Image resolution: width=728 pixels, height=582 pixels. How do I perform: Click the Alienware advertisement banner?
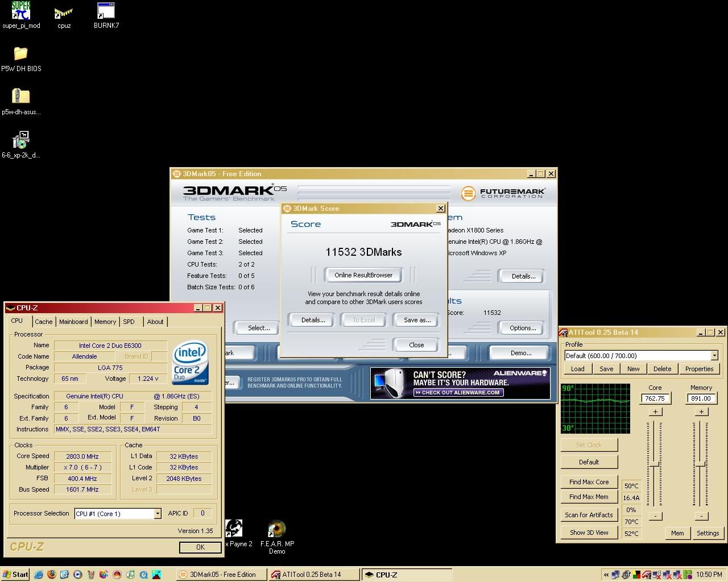coord(460,383)
